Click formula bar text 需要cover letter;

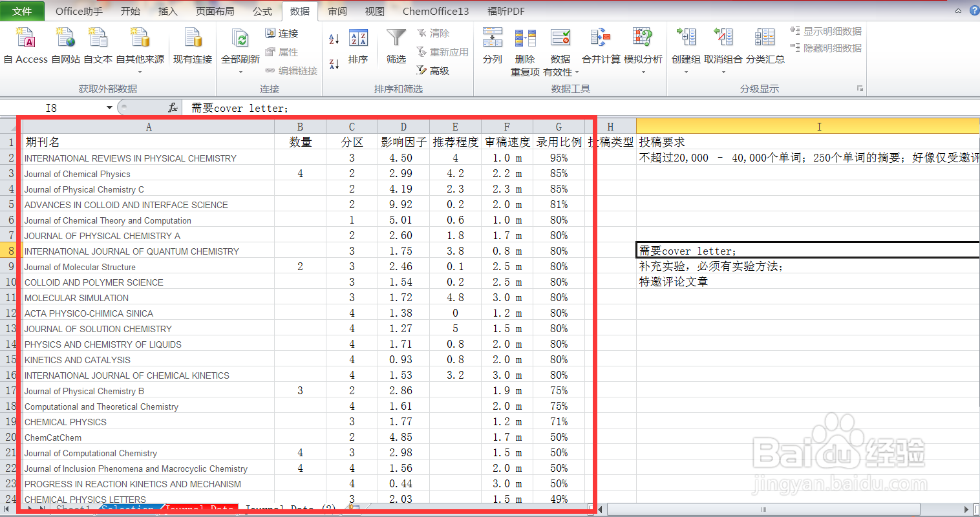[240, 108]
